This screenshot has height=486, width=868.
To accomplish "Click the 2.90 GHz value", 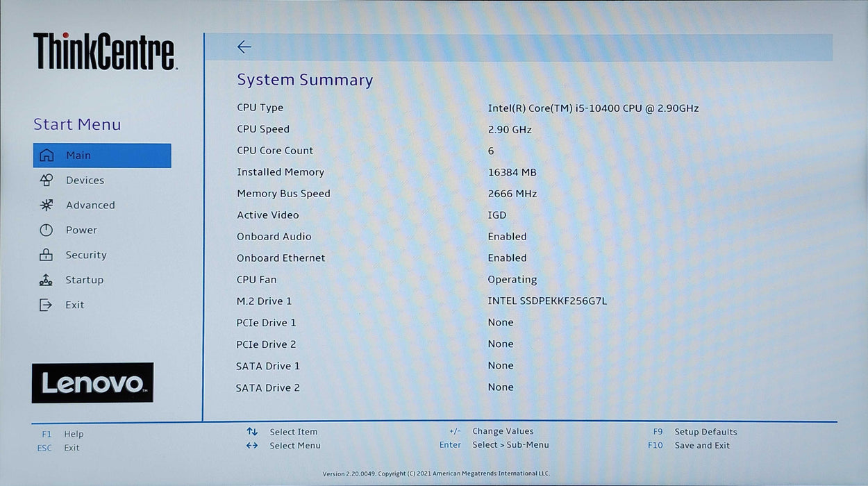I will coord(510,130).
